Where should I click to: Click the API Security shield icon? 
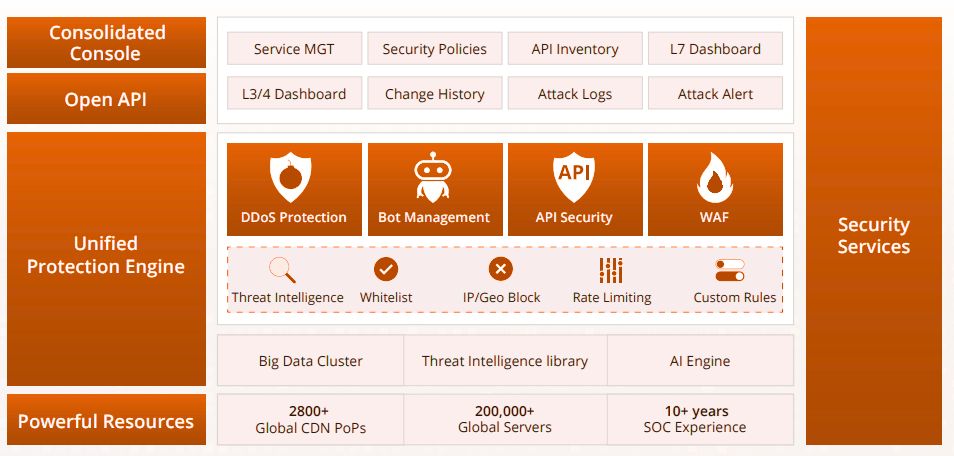(x=574, y=178)
